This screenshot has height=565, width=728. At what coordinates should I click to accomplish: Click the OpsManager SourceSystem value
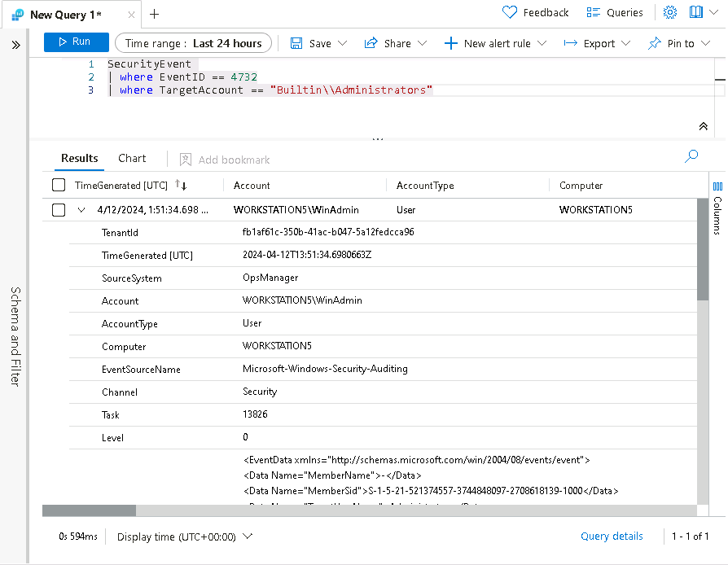pyautogui.click(x=270, y=278)
